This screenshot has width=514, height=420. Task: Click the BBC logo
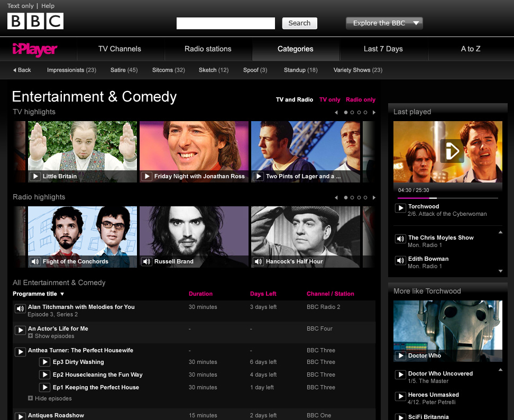click(35, 21)
